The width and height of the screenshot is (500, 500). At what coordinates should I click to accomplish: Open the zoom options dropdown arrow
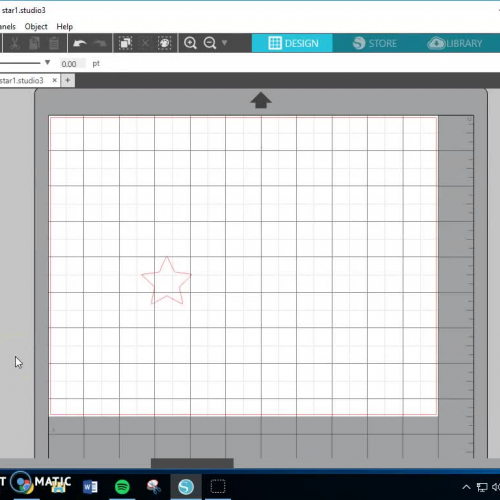point(224,43)
